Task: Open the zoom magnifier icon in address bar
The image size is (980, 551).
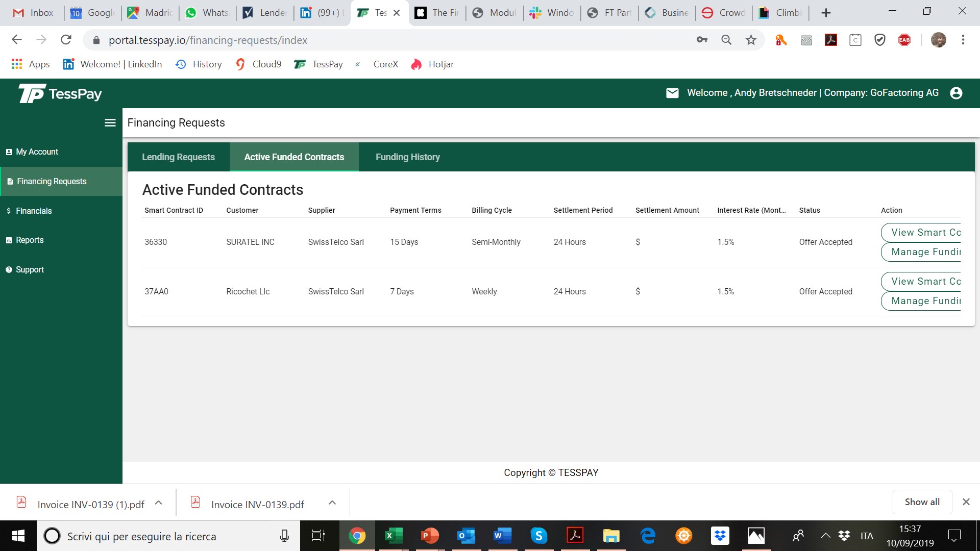Action: 726,40
